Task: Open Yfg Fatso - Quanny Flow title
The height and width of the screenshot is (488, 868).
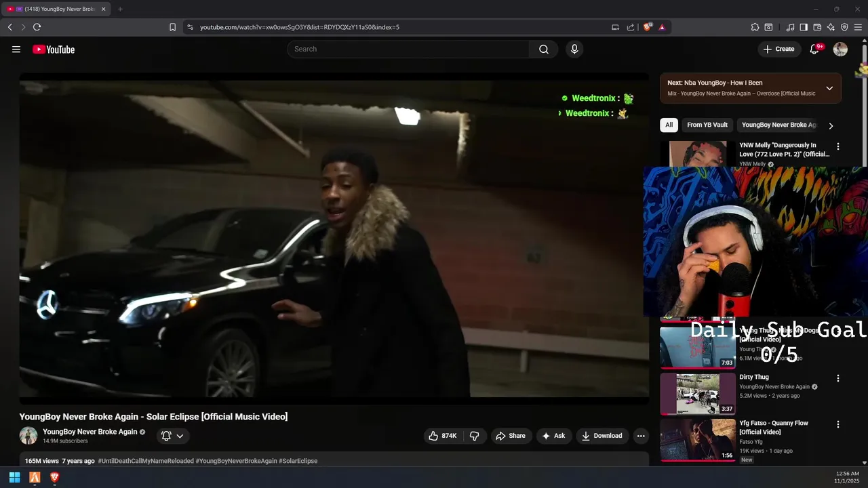Action: pos(774,428)
